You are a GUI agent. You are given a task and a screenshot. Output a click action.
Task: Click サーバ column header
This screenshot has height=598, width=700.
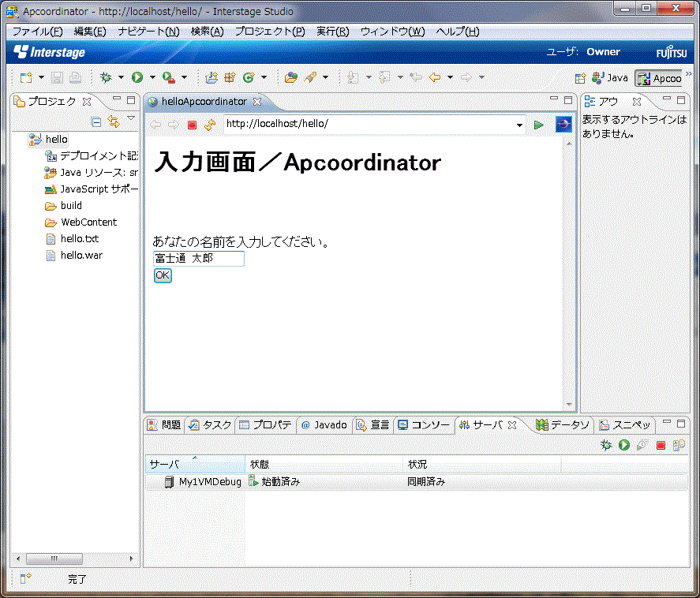[195, 464]
